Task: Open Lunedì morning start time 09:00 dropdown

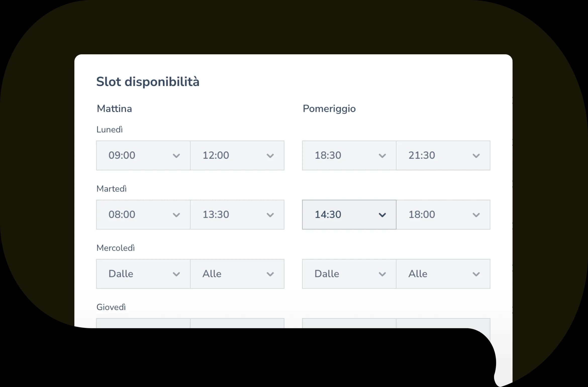Action: pos(143,155)
